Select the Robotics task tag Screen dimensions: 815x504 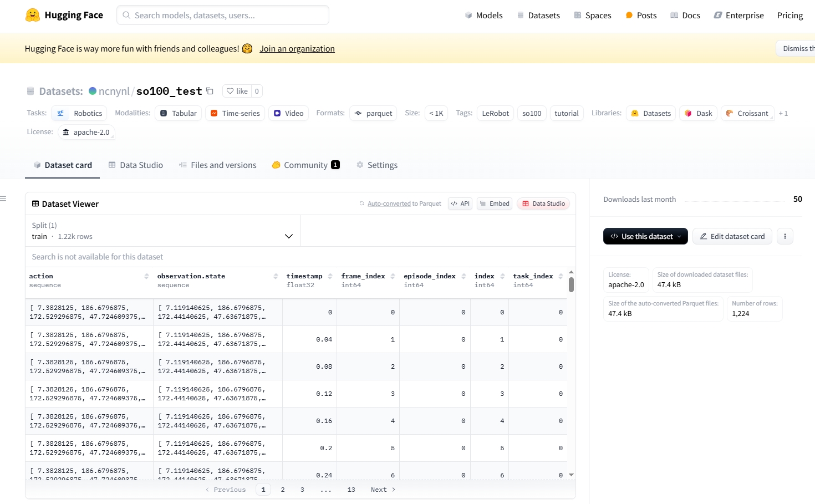pos(79,113)
